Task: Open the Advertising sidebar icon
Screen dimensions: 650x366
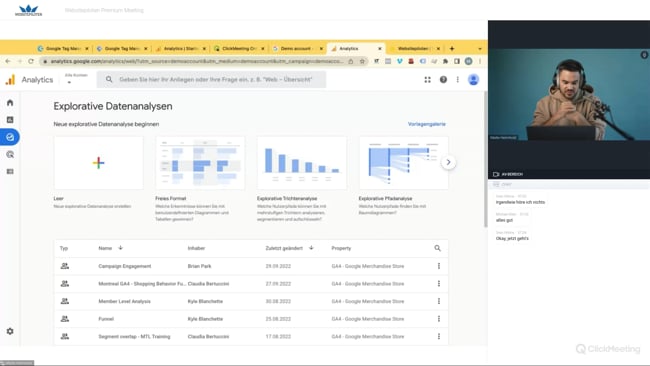Action: pos(10,155)
